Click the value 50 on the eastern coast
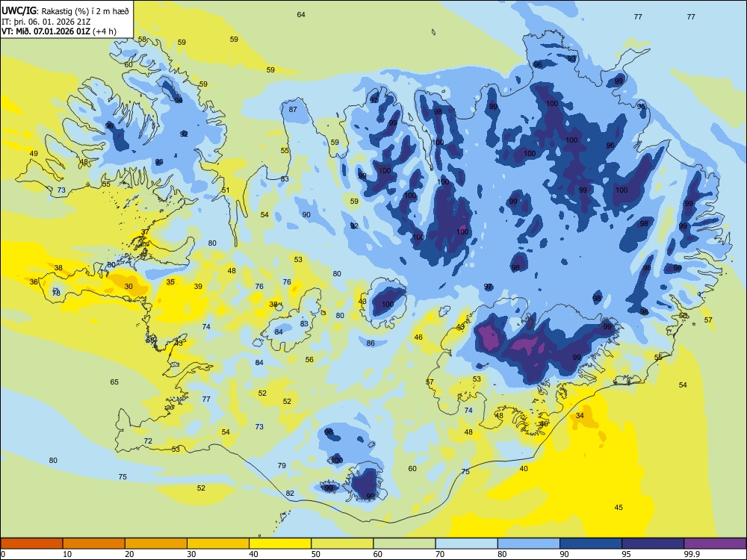Screen dimensions: 747x560 point(683,316)
